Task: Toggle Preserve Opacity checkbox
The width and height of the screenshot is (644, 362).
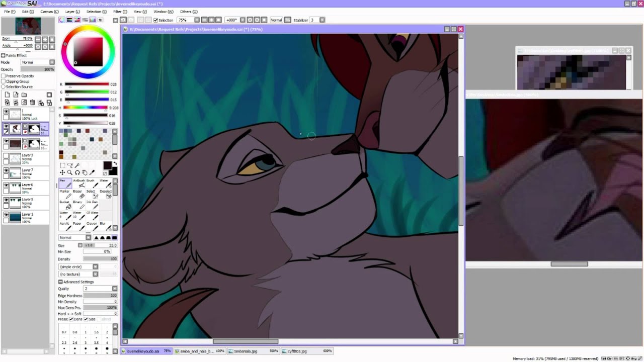Action: point(3,76)
